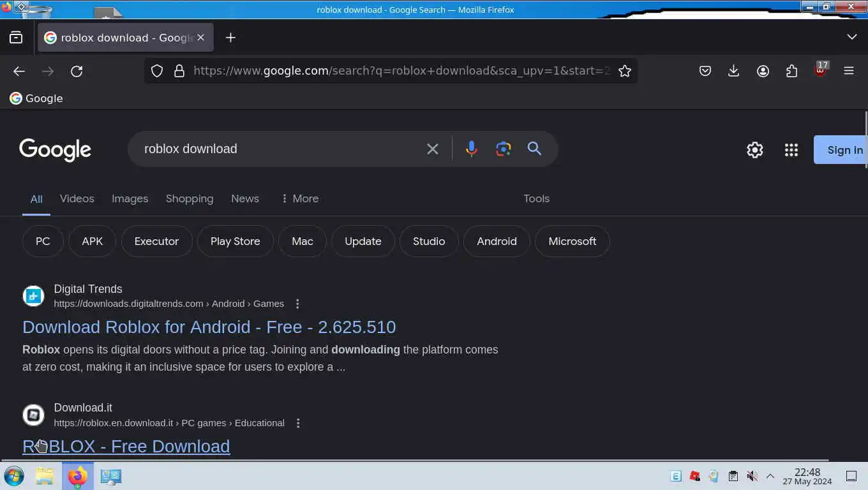868x490 pixels.
Task: Select the All results tab
Action: [36, 199]
